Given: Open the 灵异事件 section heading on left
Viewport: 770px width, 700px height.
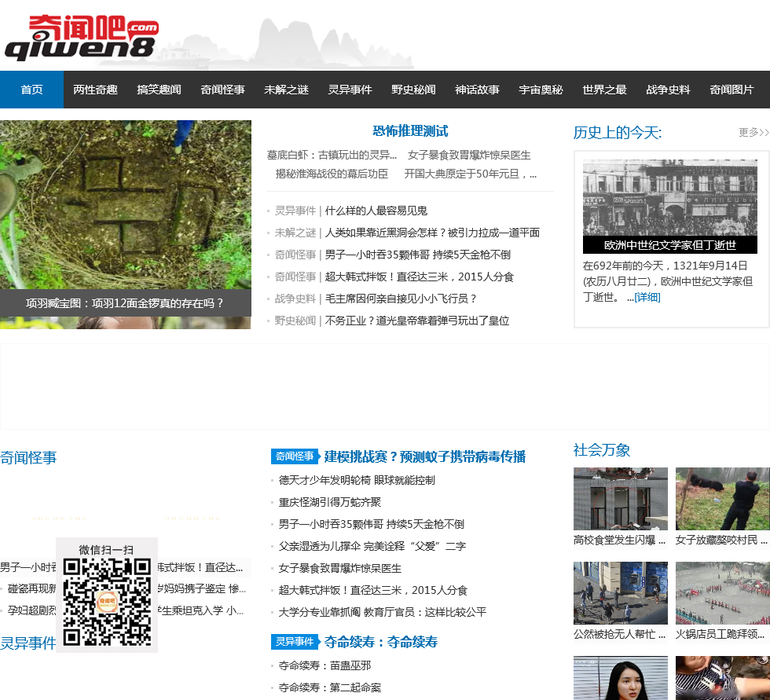Looking at the screenshot, I should [x=28, y=643].
